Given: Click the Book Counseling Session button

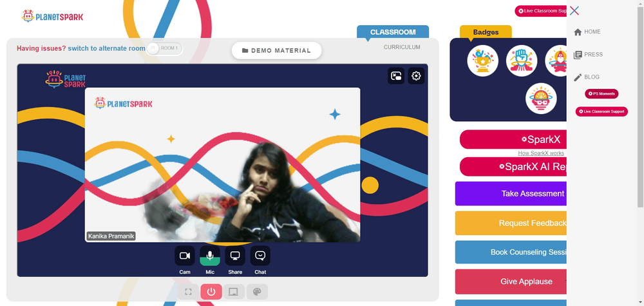Looking at the screenshot, I should [x=511, y=252].
